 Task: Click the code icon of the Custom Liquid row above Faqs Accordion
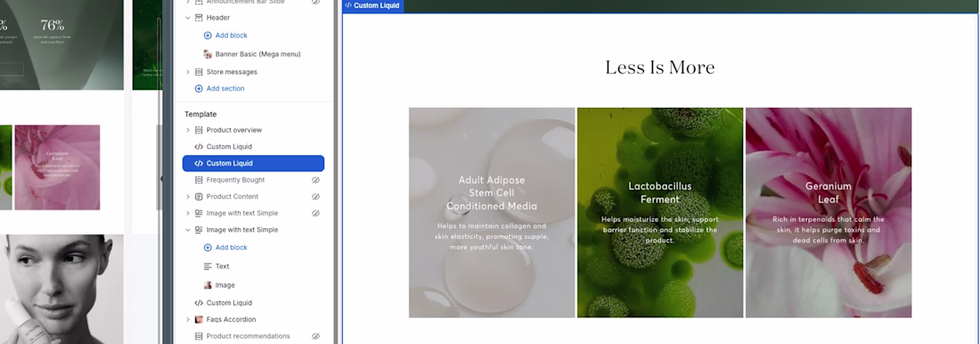(x=199, y=303)
